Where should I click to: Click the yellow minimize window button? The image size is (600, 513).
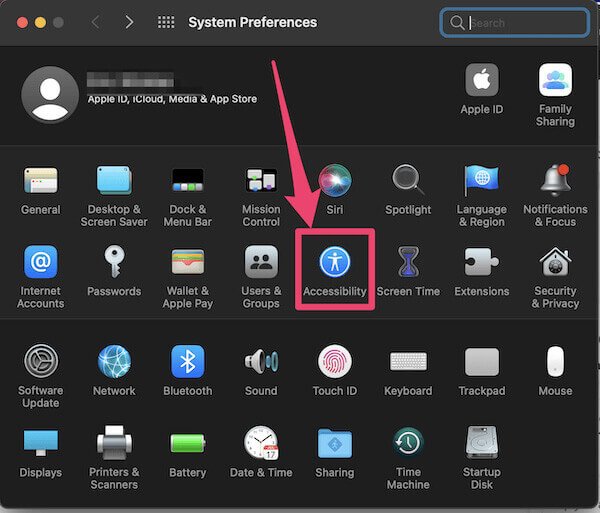40,23
